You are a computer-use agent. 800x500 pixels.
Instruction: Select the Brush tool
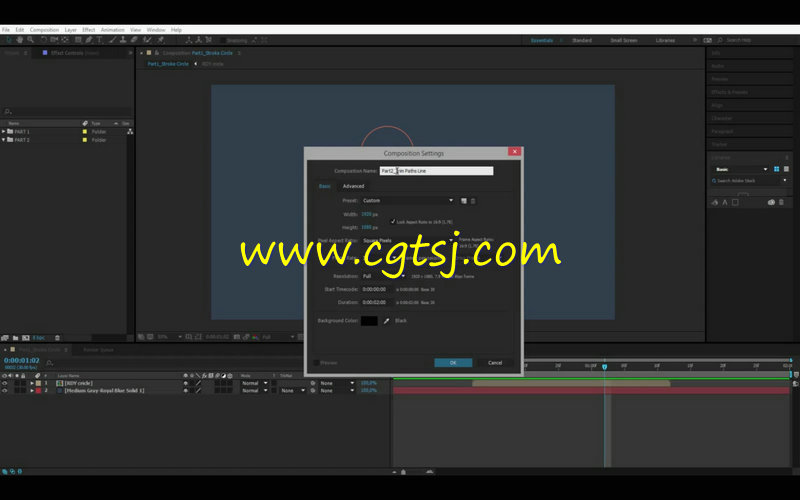(113, 40)
